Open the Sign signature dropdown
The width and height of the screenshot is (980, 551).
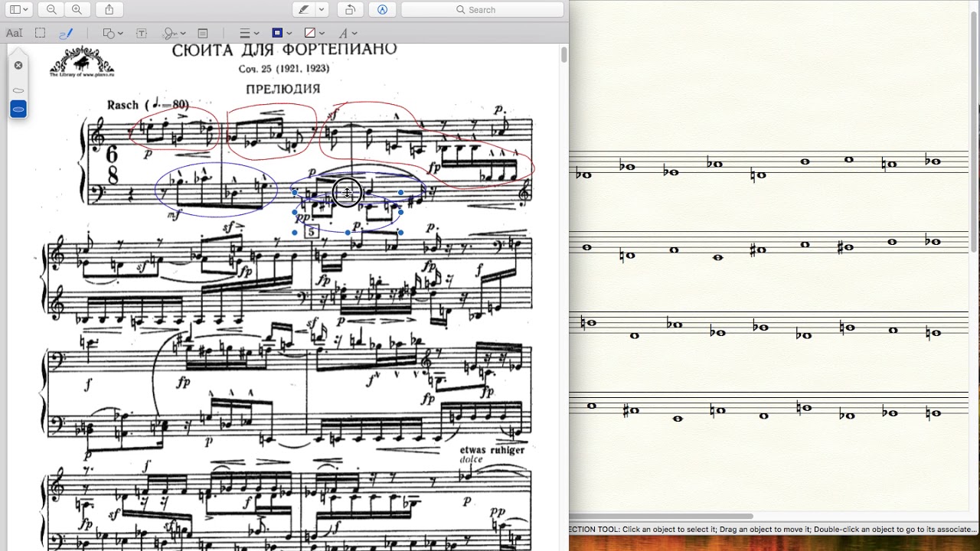(x=174, y=33)
